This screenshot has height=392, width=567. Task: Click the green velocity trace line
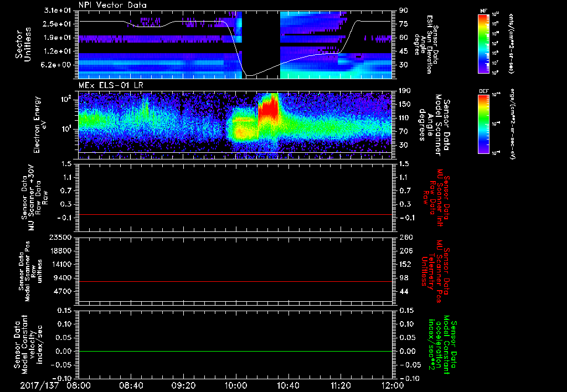tap(235, 351)
